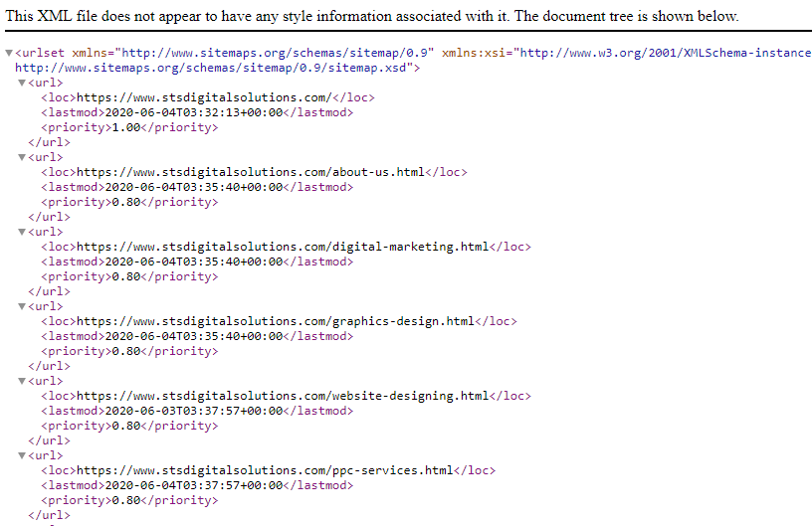Screen dimensions: 812x526
Task: Collapse url node containing website-designing.html
Action: 22,381
